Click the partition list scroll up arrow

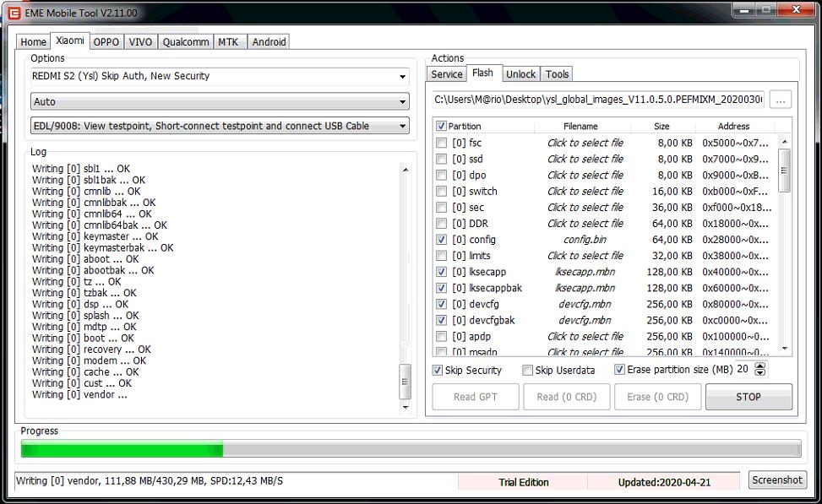[784, 142]
